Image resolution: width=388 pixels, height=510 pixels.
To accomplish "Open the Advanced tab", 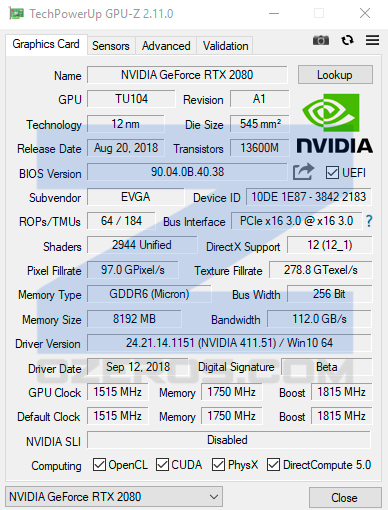I will [x=166, y=46].
